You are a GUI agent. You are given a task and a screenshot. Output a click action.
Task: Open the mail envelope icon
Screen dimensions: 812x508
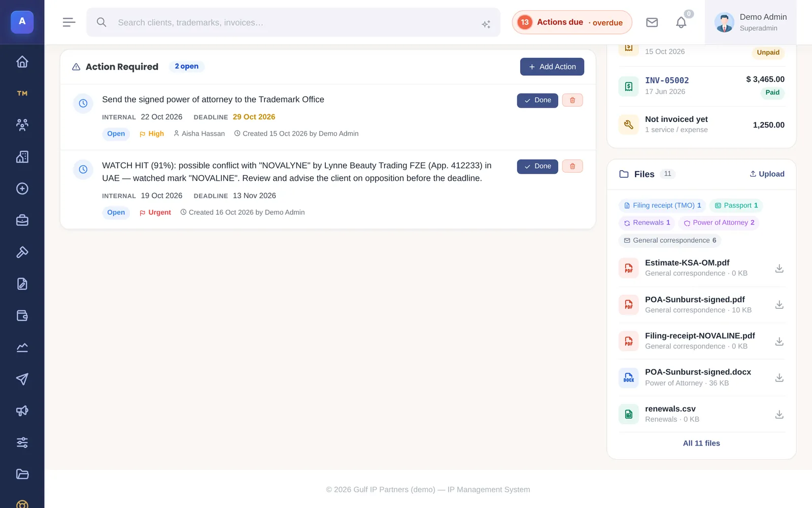pyautogui.click(x=652, y=22)
